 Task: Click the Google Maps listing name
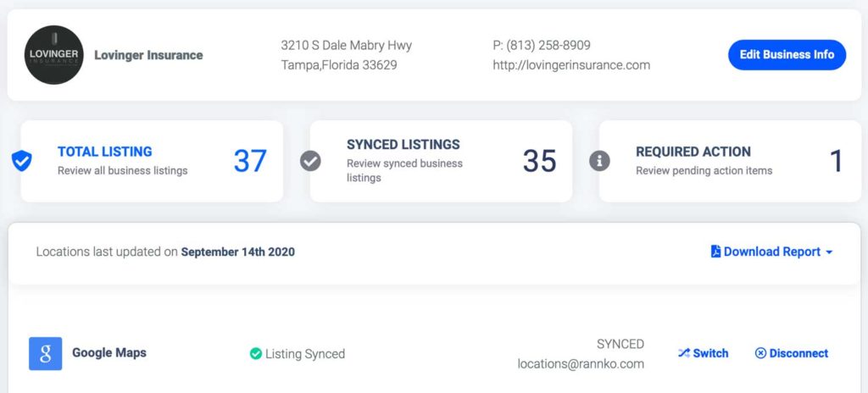tap(109, 353)
